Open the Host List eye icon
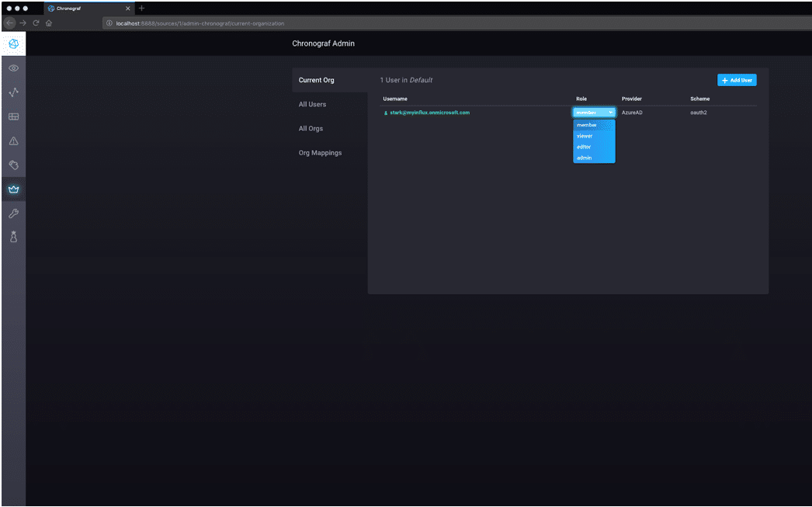The image size is (812, 507). click(13, 68)
